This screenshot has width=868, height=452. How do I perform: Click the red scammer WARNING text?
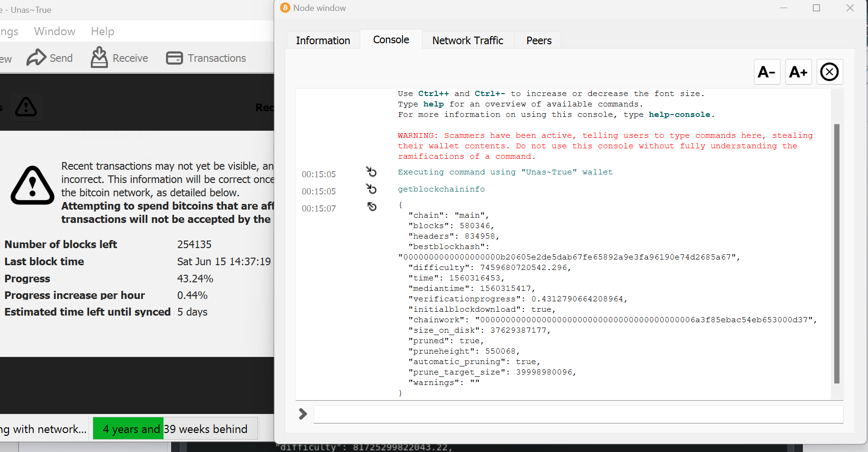pyautogui.click(x=605, y=146)
